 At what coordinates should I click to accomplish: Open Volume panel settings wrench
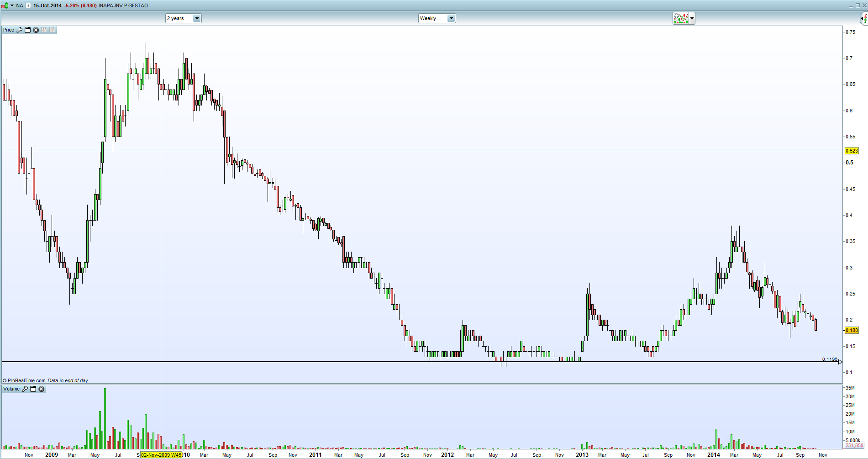point(25,389)
